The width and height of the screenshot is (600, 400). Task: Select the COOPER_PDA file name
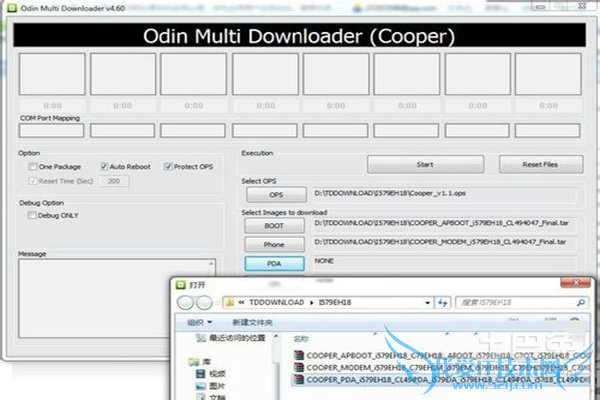pyautogui.click(x=448, y=380)
